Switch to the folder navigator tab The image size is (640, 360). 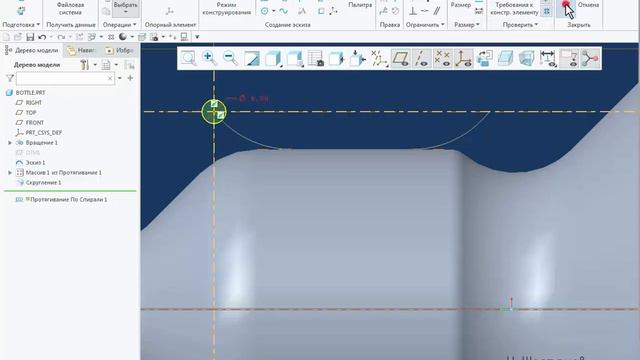(81, 50)
